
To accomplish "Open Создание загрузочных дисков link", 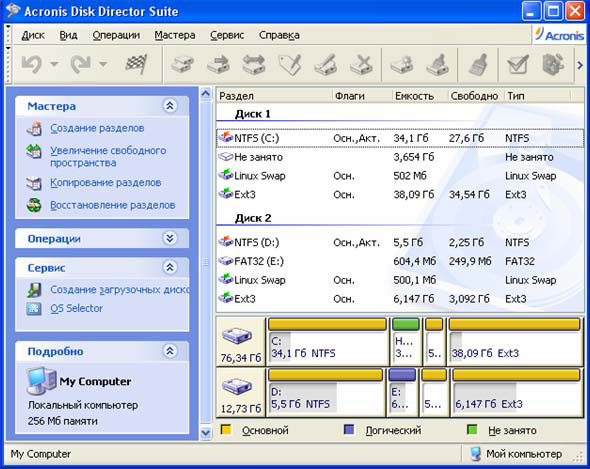I will [120, 289].
